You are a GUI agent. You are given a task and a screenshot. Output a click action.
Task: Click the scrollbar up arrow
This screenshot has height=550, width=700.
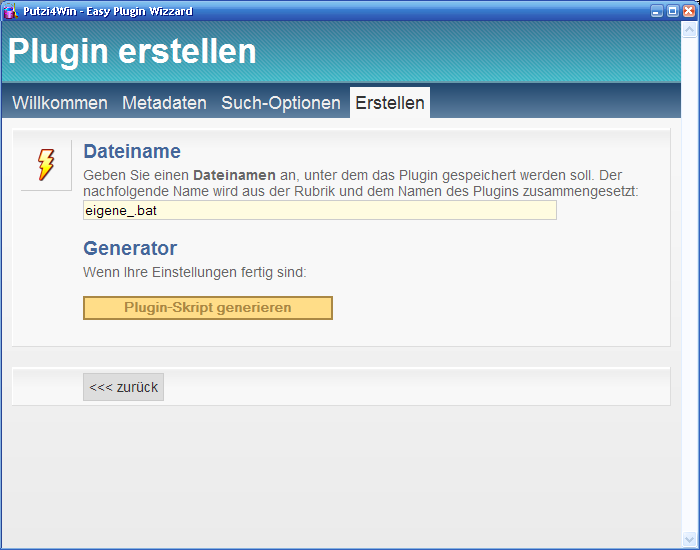click(689, 30)
